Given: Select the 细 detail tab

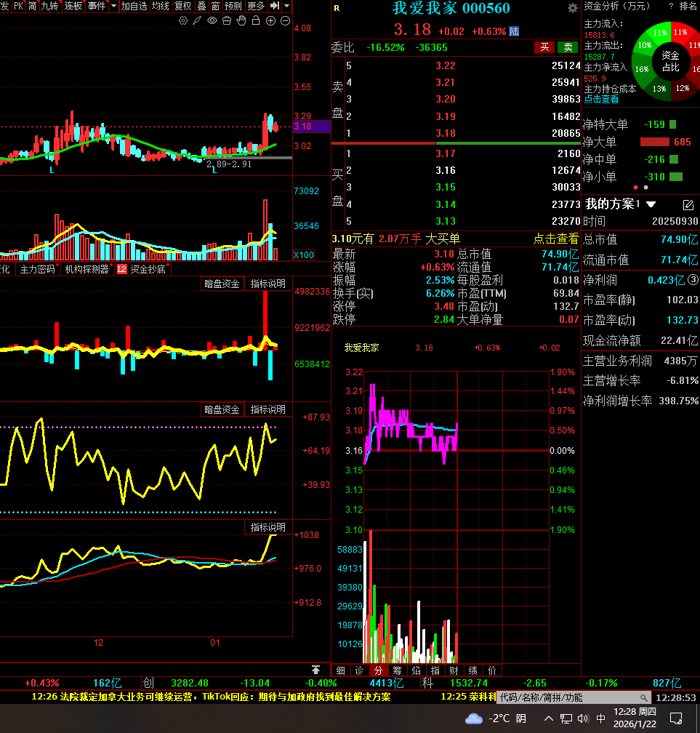Looking at the screenshot, I should [341, 670].
